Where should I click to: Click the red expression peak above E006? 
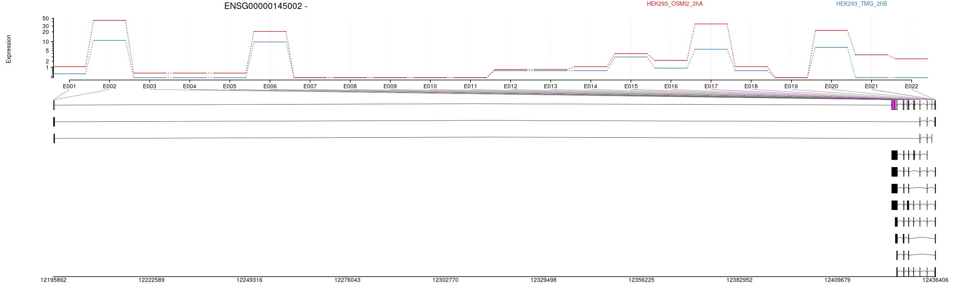coord(270,31)
